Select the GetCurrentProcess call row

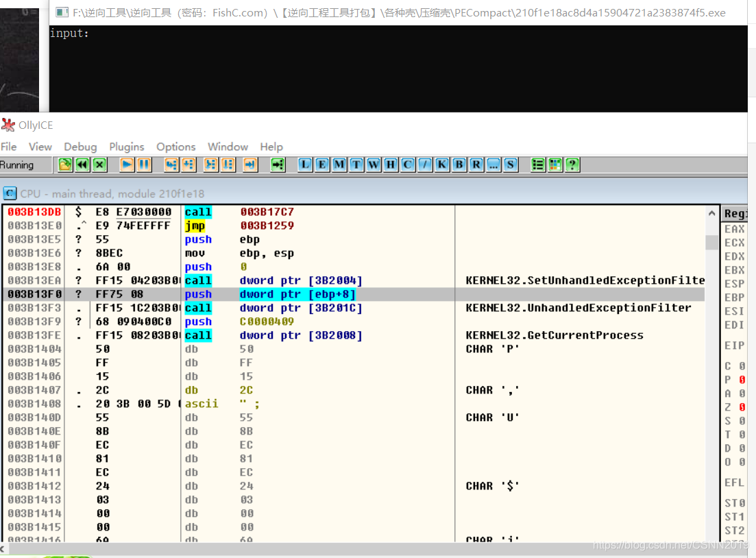(x=354, y=335)
